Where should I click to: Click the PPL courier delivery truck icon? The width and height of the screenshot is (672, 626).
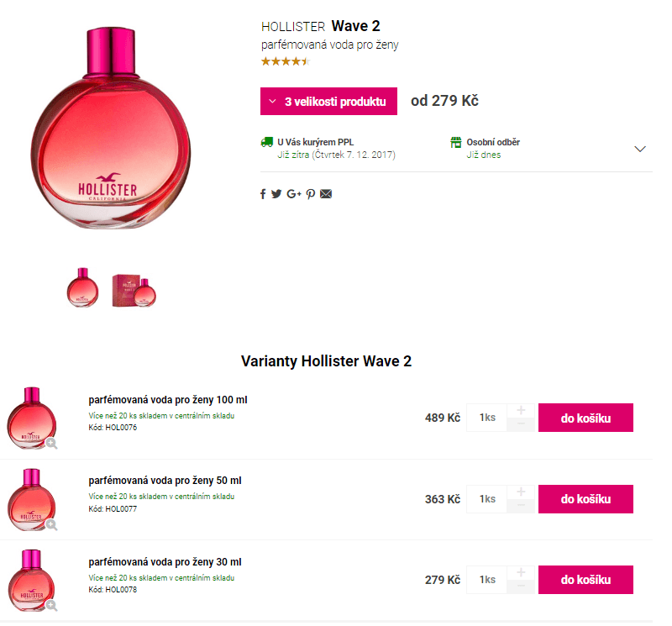[267, 141]
